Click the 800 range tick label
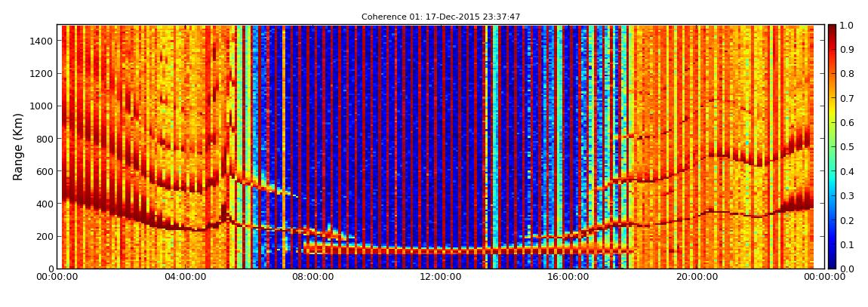The image size is (868, 307). click(x=45, y=139)
